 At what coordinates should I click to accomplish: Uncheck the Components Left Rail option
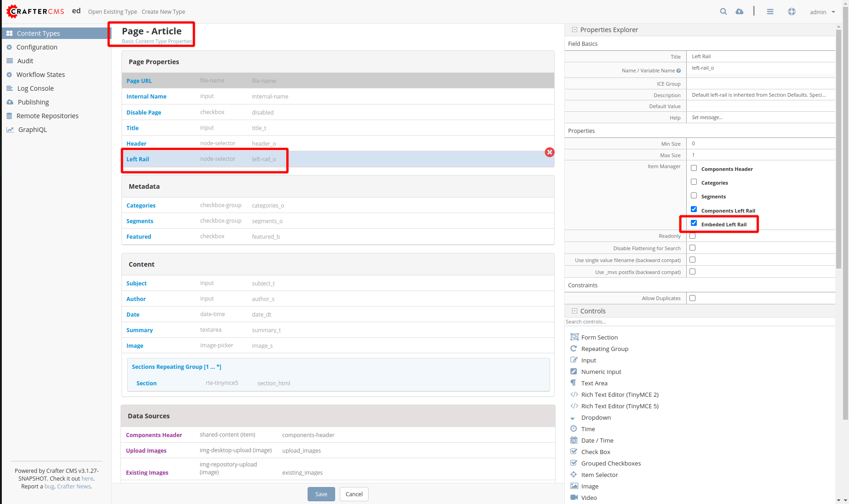click(694, 209)
